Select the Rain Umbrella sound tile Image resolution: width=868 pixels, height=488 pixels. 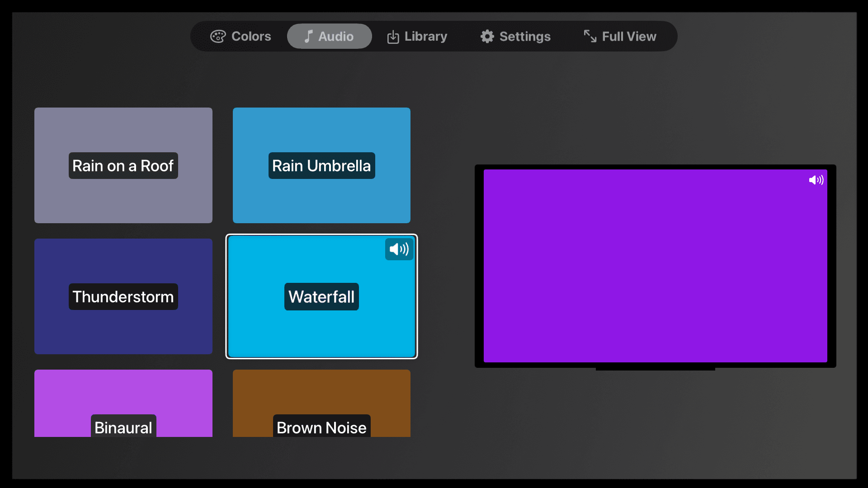pyautogui.click(x=321, y=166)
